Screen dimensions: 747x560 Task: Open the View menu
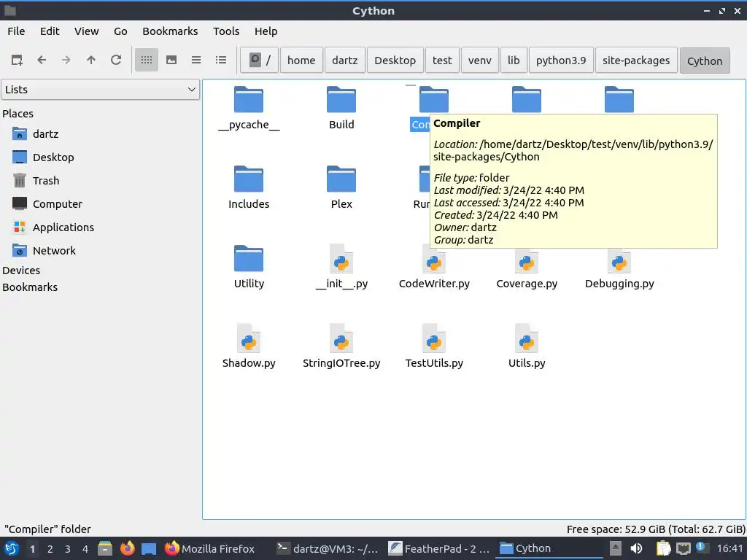tap(86, 31)
